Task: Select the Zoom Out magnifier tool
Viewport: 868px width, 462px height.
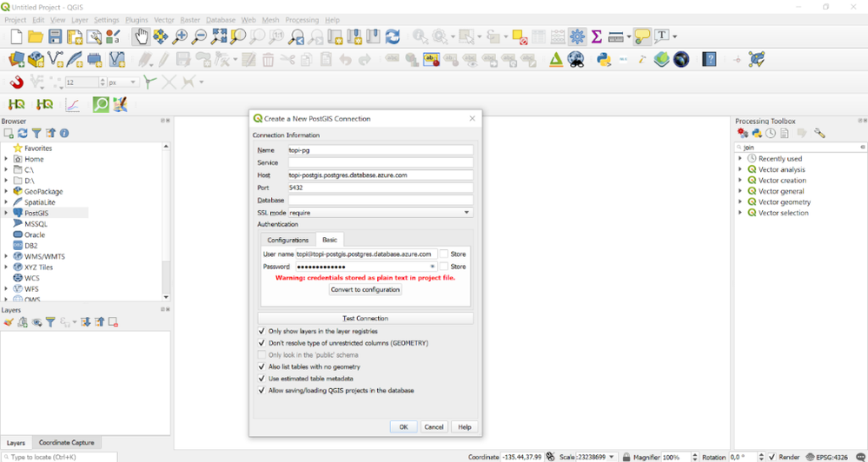Action: pos(199,37)
